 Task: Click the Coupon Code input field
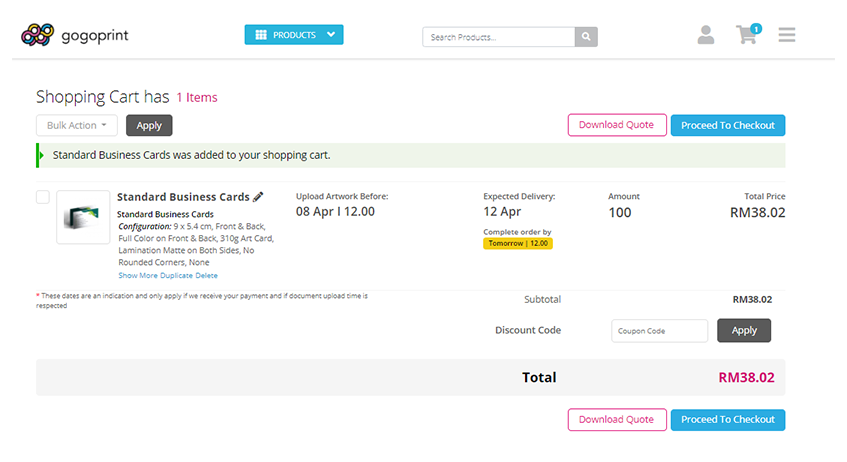click(659, 330)
